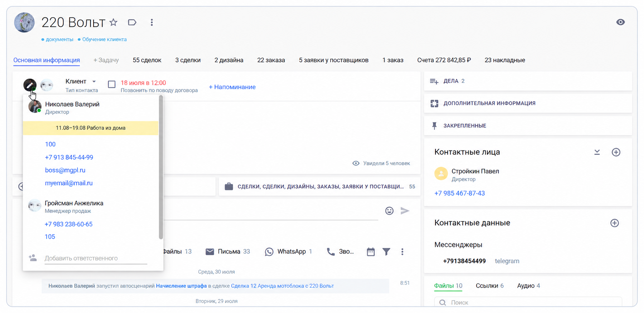This screenshot has height=313, width=644.
Task: Click the tag label icon beside the title
Action: coord(132,23)
